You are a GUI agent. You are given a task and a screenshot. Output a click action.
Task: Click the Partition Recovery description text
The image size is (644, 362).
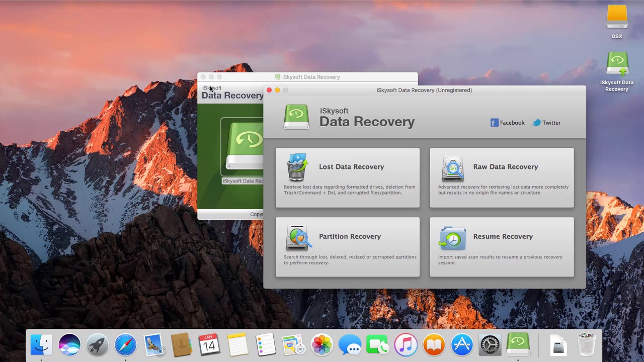coord(350,259)
